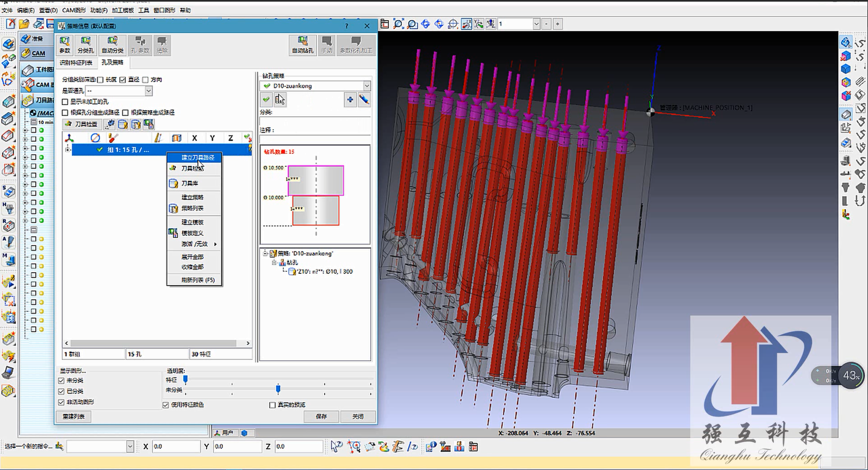Screen dimensions: 868x470
Task: Choose 刀具库 in context menu
Action: (194, 183)
